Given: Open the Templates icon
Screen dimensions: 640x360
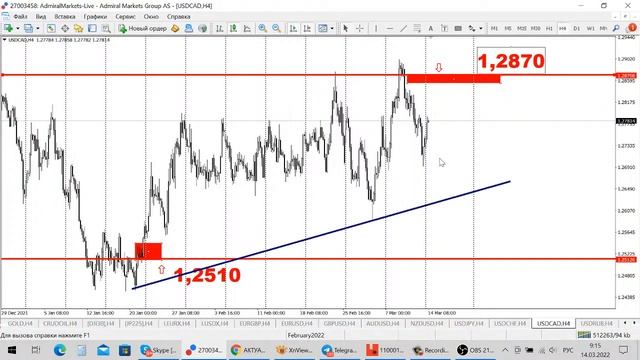Looking at the screenshot, I should point(322,28).
